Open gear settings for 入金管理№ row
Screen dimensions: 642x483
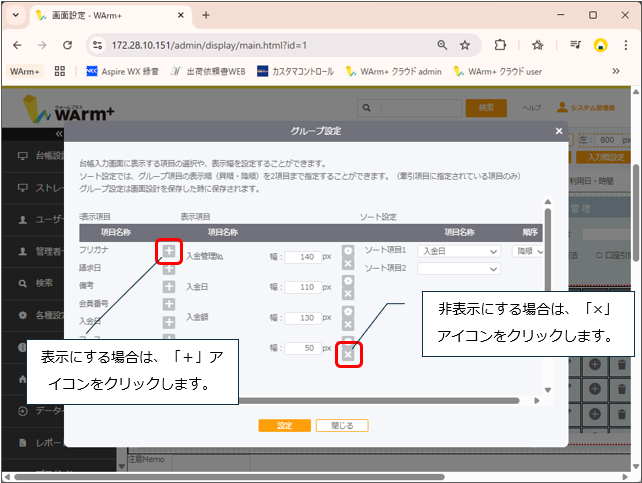click(x=348, y=251)
